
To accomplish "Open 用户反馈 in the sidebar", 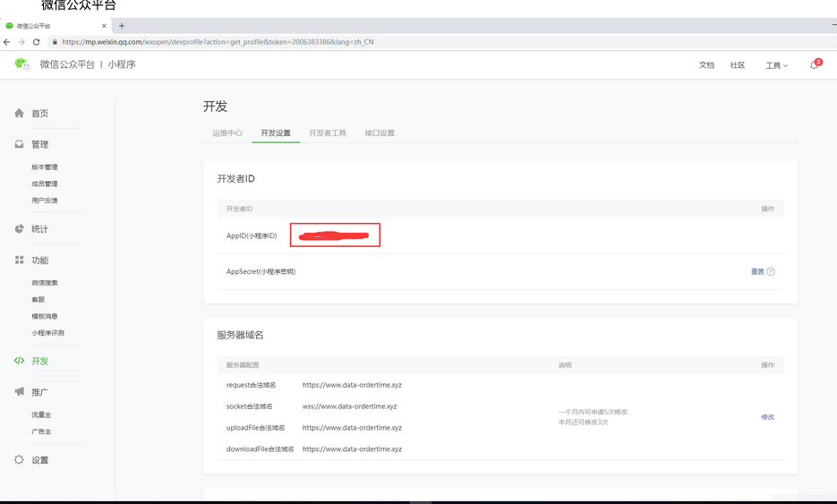I will 44,201.
